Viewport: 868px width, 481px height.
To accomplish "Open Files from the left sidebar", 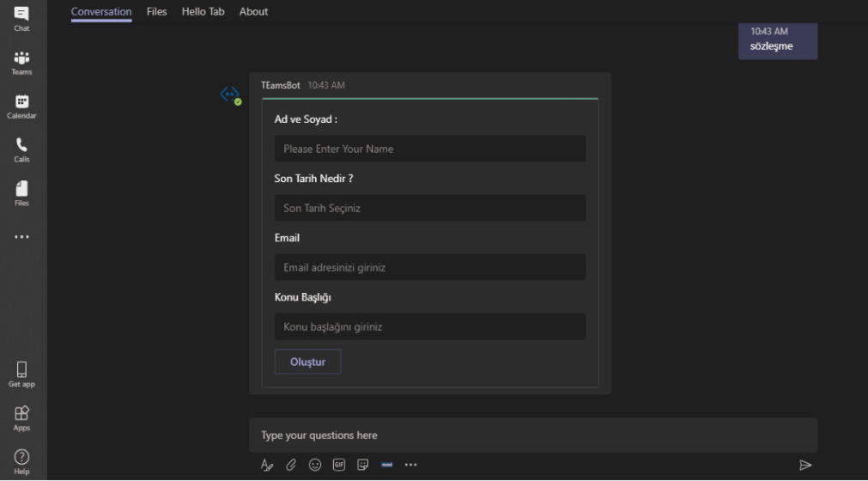I will [21, 194].
